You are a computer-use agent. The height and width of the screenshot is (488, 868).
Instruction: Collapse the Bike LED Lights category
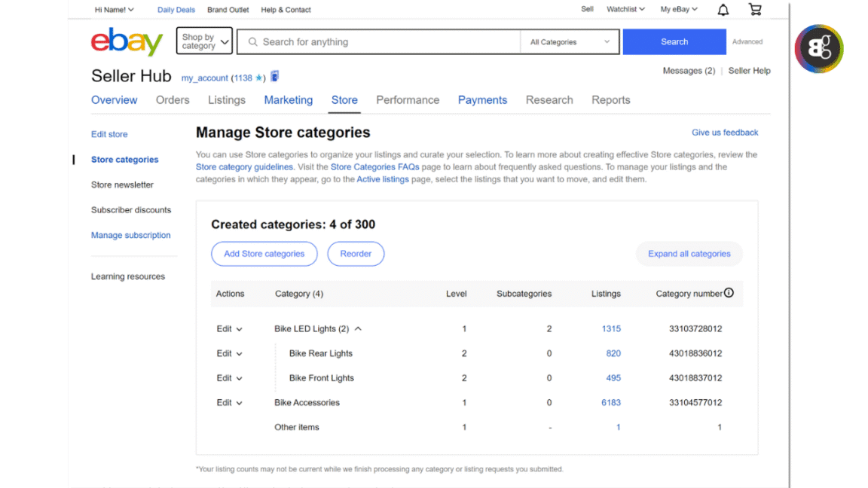(359, 328)
